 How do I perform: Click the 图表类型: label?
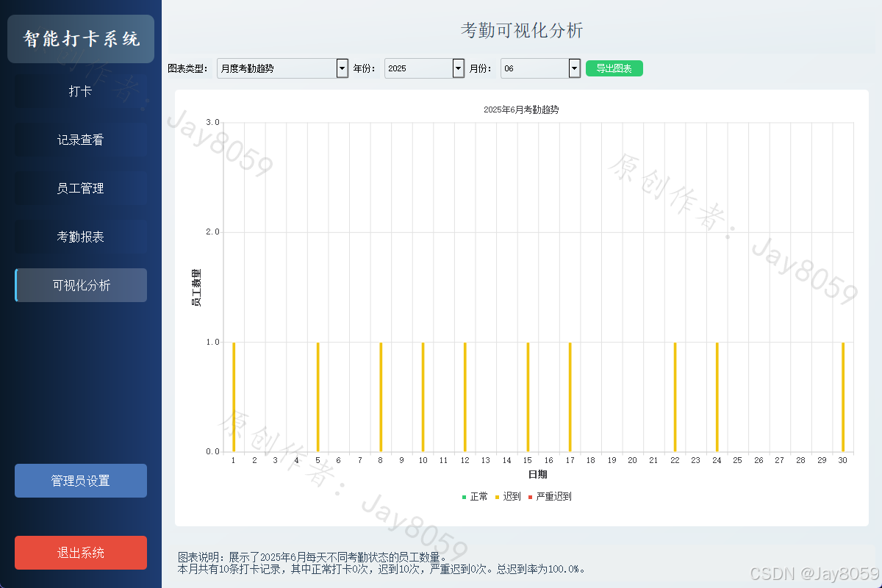188,68
